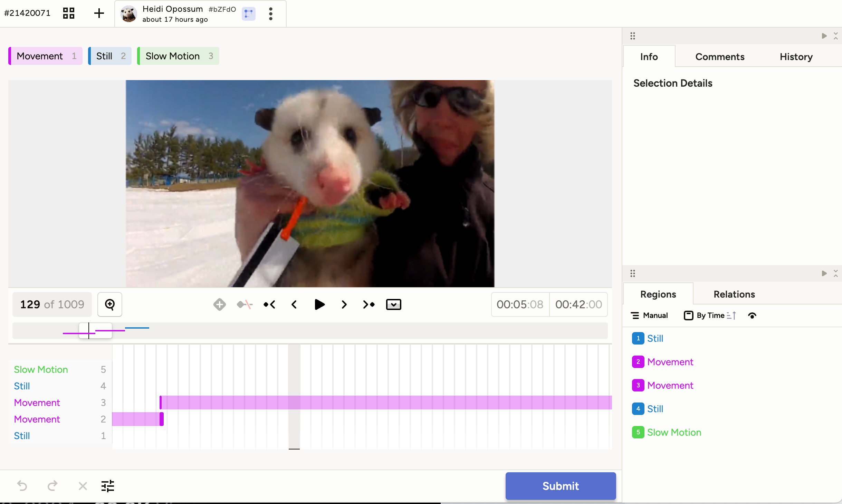Click the frame fit/resize icon
Screen dimensions: 842x504
[x=394, y=304]
